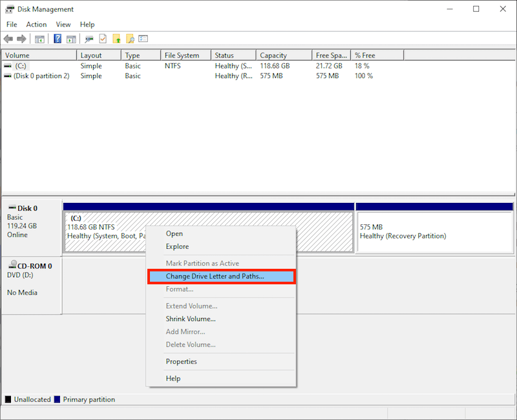Viewport: 517px width, 420px height.
Task: Click the Forward arrow in toolbar
Action: (x=21, y=39)
